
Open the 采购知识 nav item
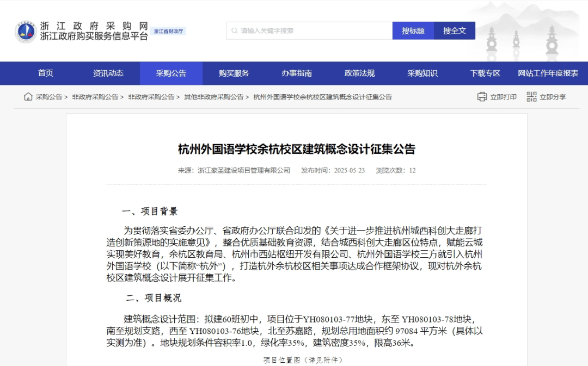422,73
